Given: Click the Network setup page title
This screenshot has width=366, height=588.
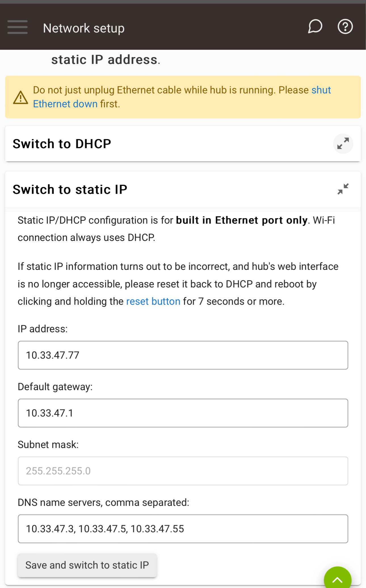Looking at the screenshot, I should point(84,28).
